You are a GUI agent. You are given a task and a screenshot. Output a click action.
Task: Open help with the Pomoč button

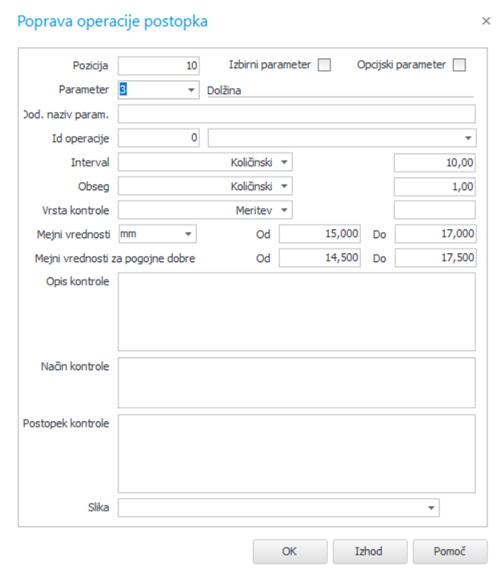tap(450, 551)
